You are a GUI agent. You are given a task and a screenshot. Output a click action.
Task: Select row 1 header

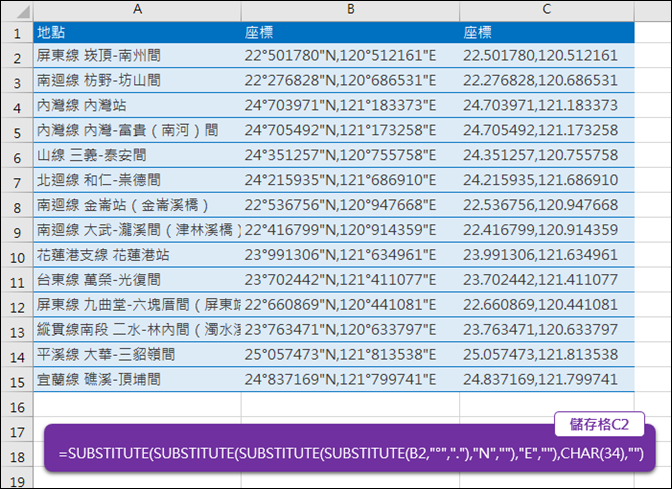tap(17, 33)
